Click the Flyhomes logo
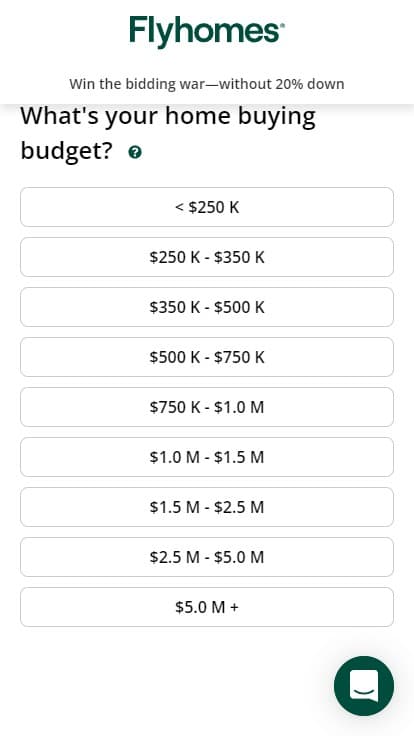This screenshot has width=414, height=736. (207, 32)
